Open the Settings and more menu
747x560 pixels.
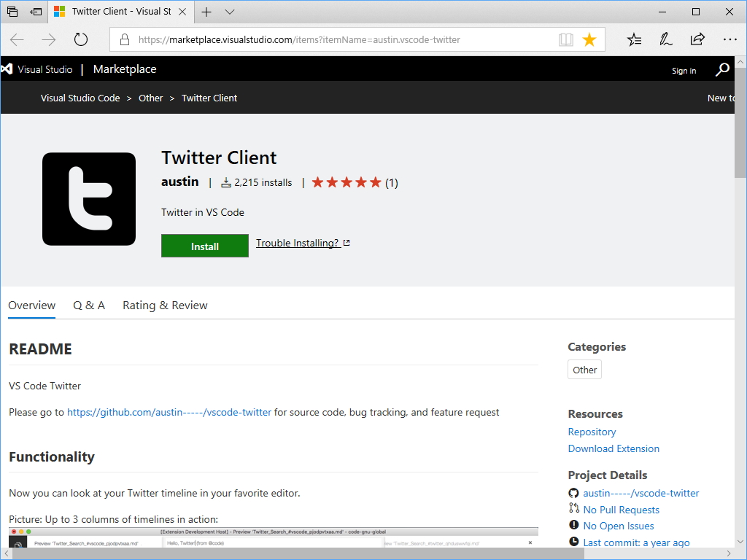729,39
